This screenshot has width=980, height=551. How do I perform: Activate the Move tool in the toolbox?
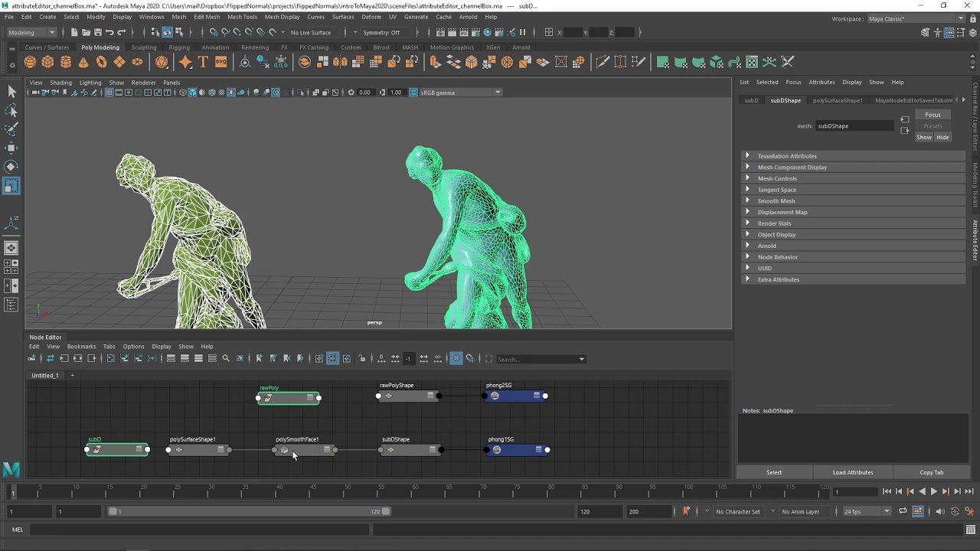pyautogui.click(x=11, y=148)
